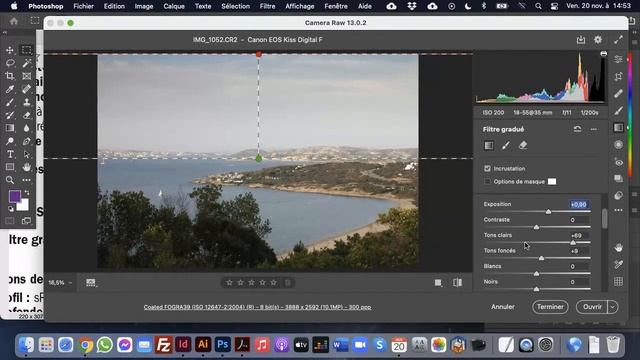The width and height of the screenshot is (640, 360).
Task: Select the Move tool in Photoshop toolbar
Action: [x=10, y=50]
